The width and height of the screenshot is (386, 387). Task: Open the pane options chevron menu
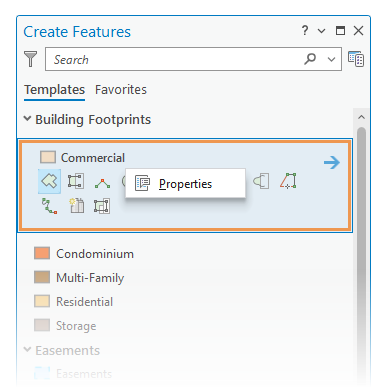tap(321, 31)
